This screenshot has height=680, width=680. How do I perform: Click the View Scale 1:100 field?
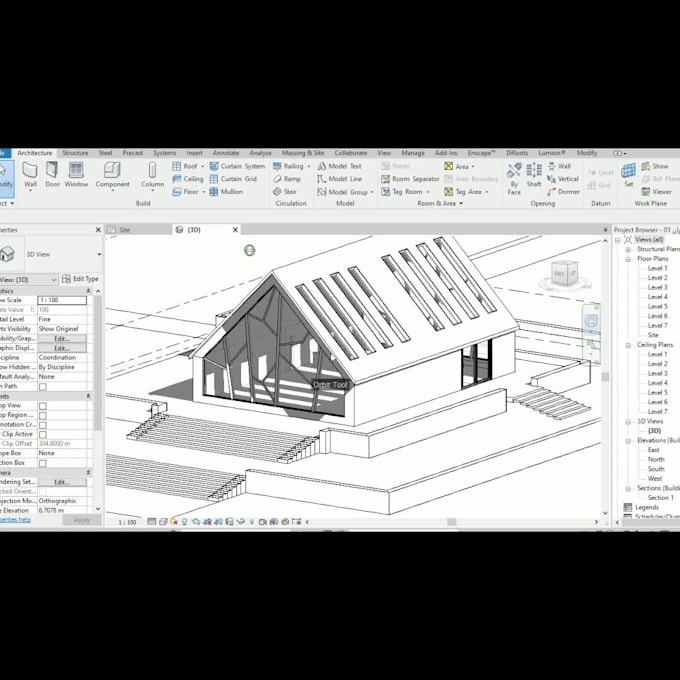click(62, 300)
